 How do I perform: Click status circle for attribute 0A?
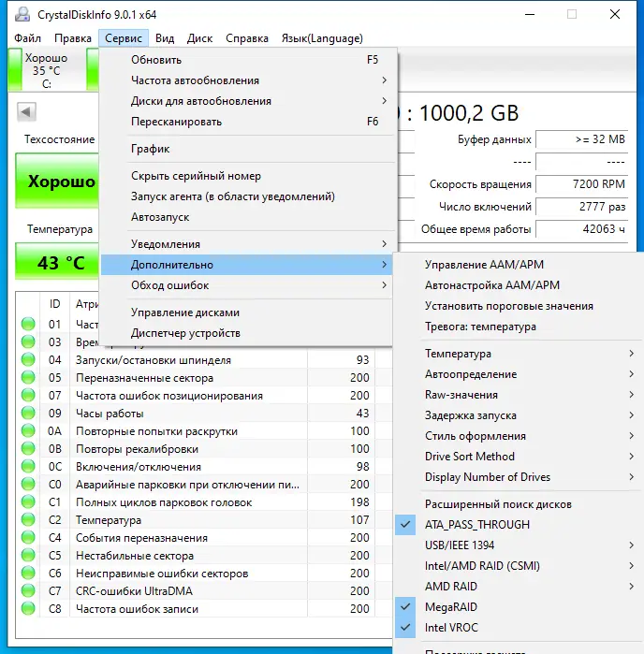pos(28,431)
